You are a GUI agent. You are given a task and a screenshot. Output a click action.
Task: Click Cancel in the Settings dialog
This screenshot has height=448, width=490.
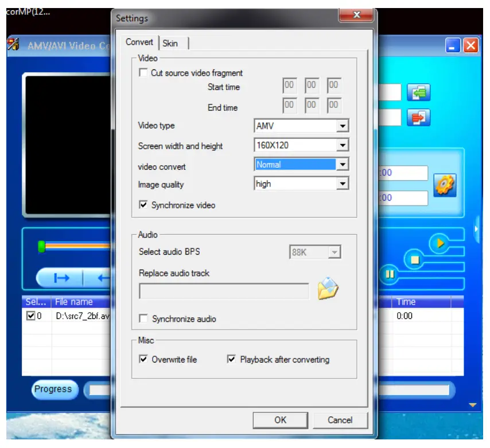(340, 420)
